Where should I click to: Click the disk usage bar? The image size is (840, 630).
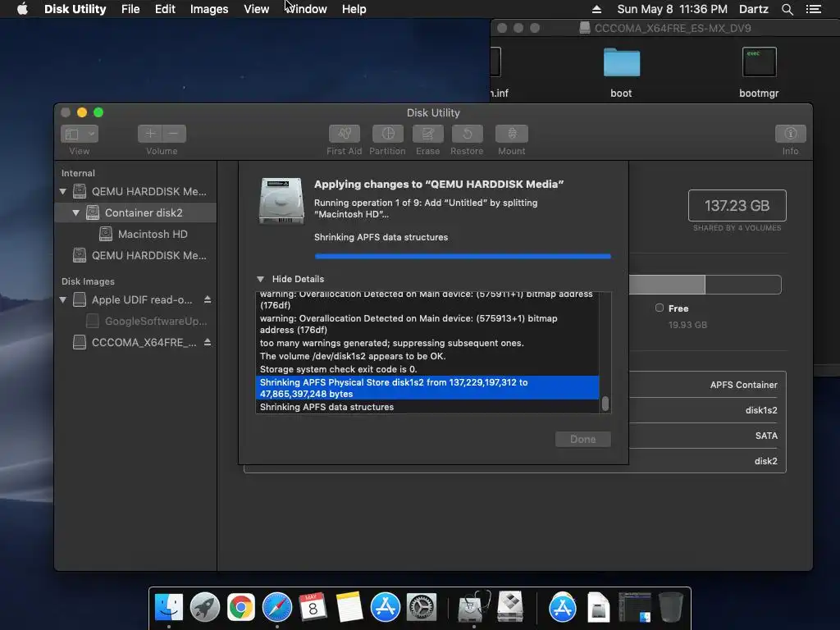coord(705,285)
